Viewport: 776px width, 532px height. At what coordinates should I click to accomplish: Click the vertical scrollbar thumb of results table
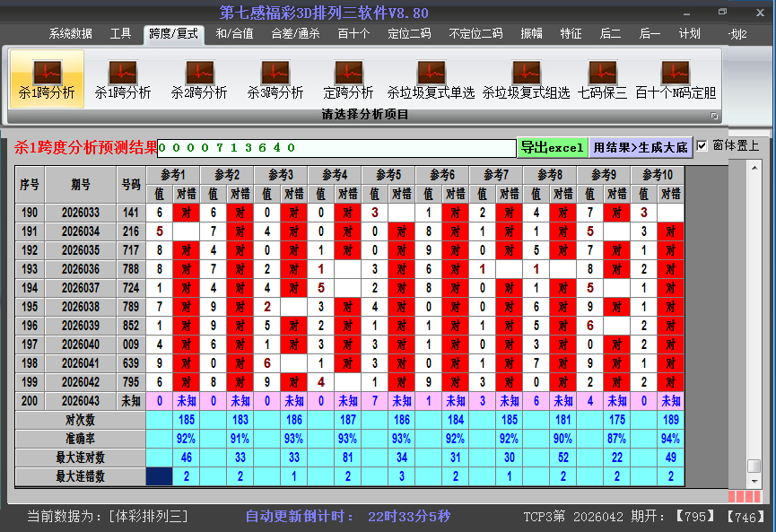pyautogui.click(x=754, y=466)
